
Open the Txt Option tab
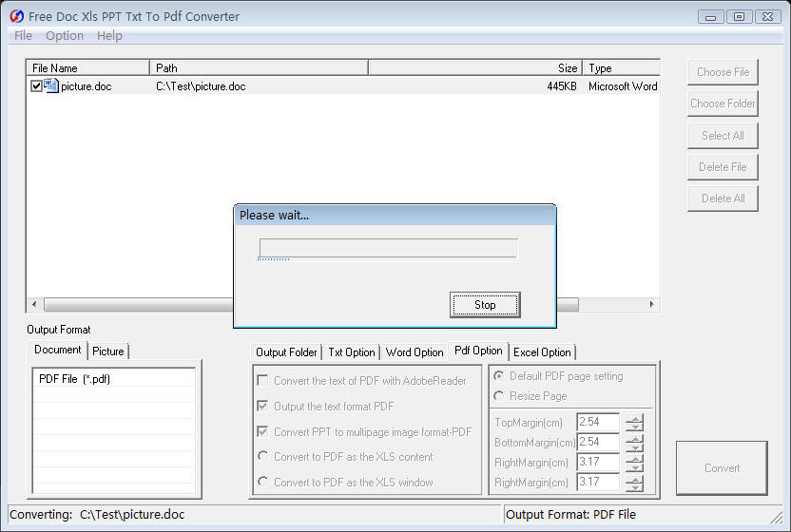click(x=352, y=352)
